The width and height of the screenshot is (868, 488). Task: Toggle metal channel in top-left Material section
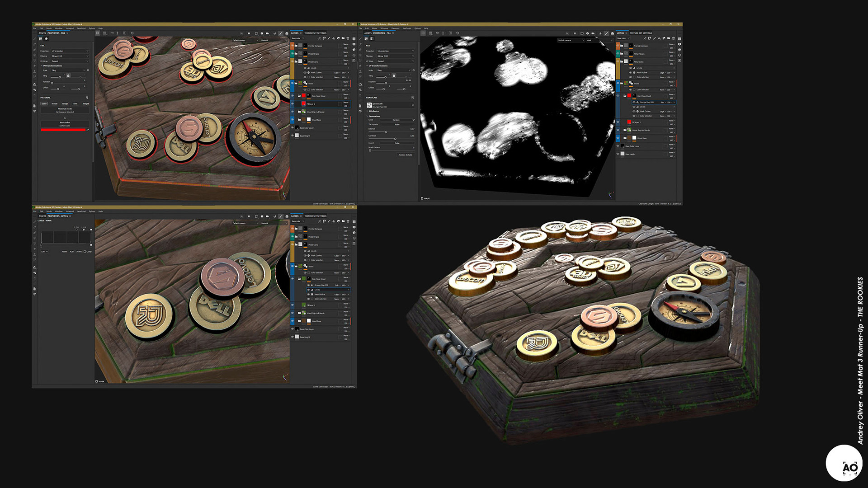55,103
